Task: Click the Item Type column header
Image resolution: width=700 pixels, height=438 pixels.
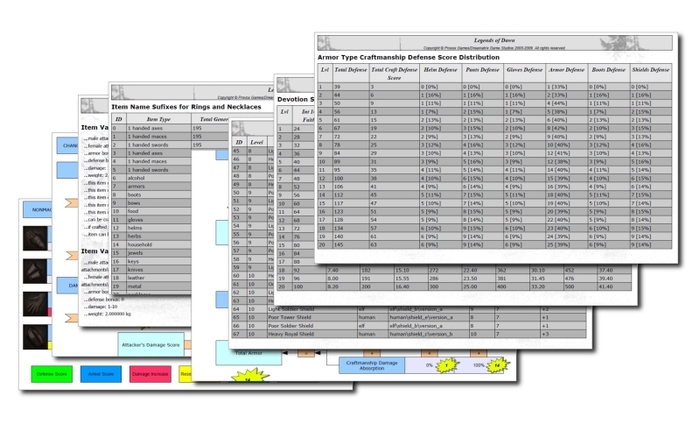Action: (x=158, y=119)
